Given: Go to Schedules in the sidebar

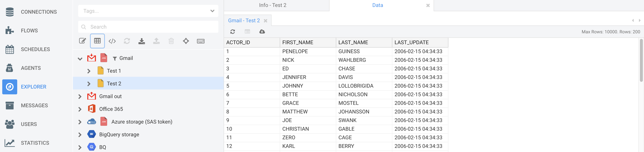Looking at the screenshot, I should [x=35, y=49].
